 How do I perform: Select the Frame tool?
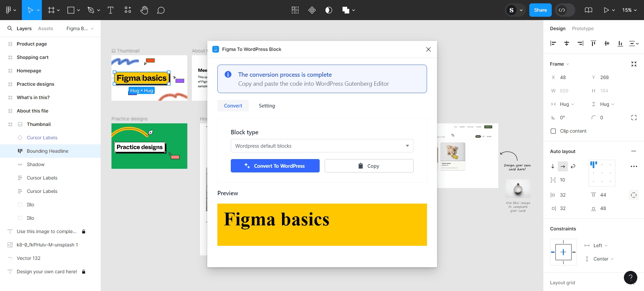coord(51,10)
